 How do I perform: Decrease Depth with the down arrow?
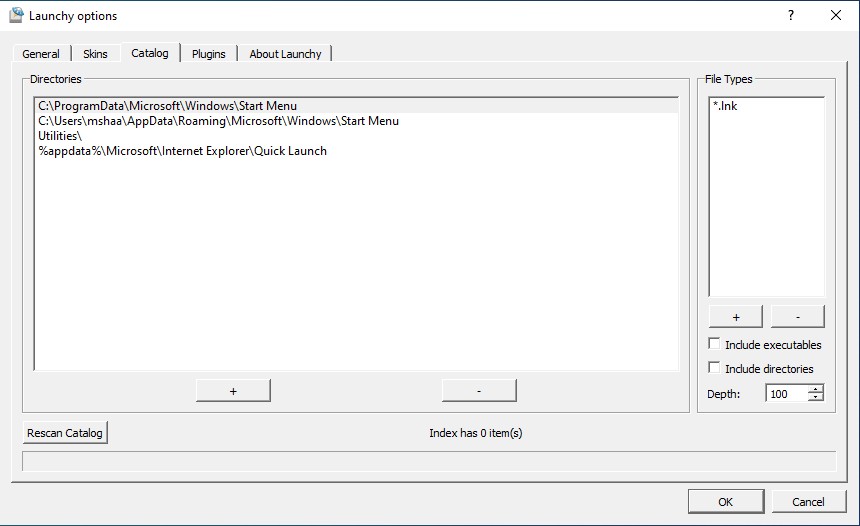[x=816, y=397]
